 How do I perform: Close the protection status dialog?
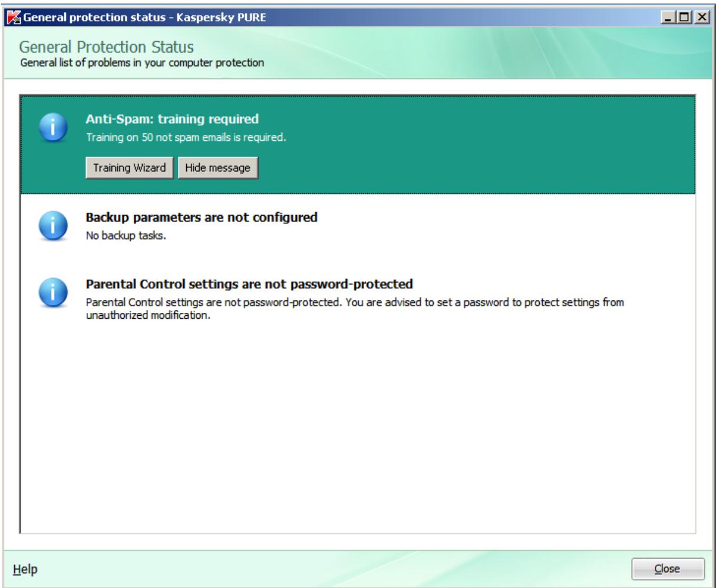click(668, 569)
